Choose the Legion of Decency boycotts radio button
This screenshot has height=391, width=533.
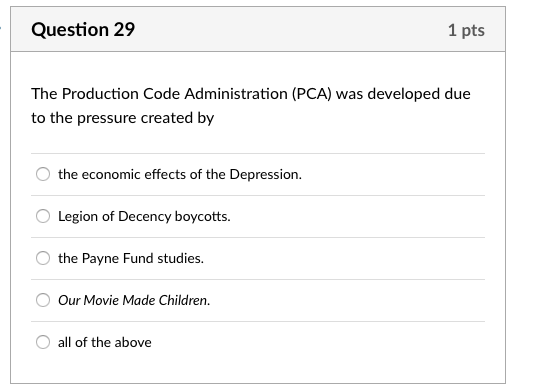coord(43,216)
